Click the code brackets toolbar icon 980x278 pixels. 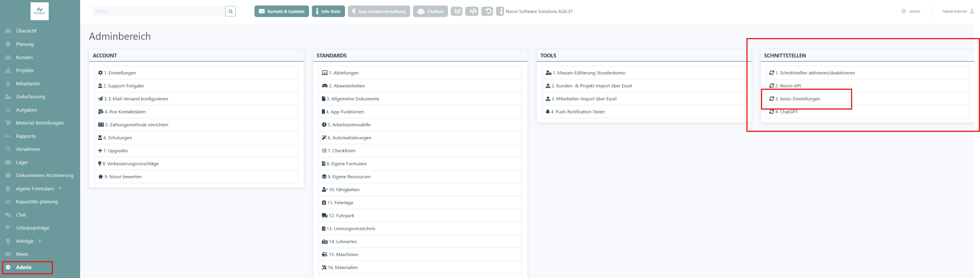pos(472,12)
